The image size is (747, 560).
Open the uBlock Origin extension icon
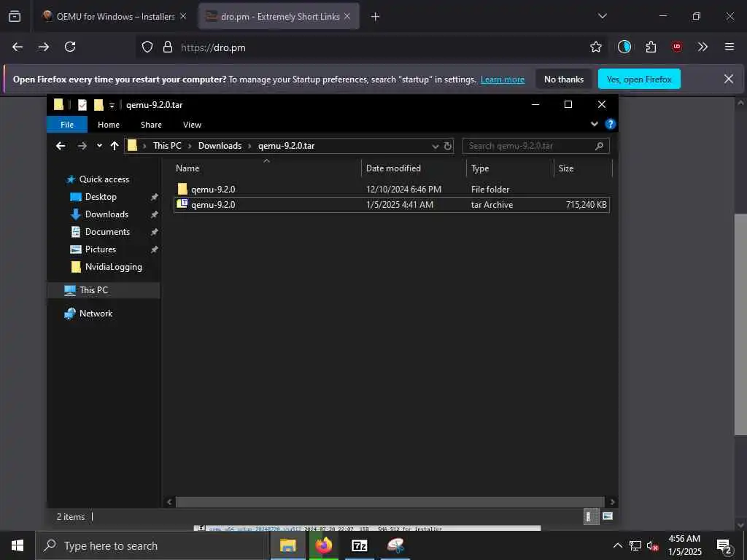pyautogui.click(x=676, y=47)
